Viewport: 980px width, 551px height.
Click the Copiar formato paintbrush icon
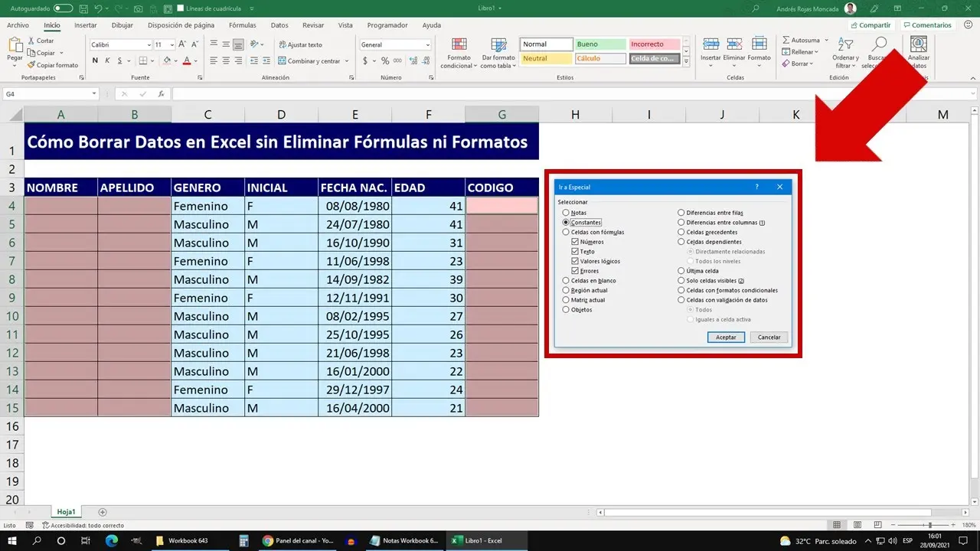(31, 65)
